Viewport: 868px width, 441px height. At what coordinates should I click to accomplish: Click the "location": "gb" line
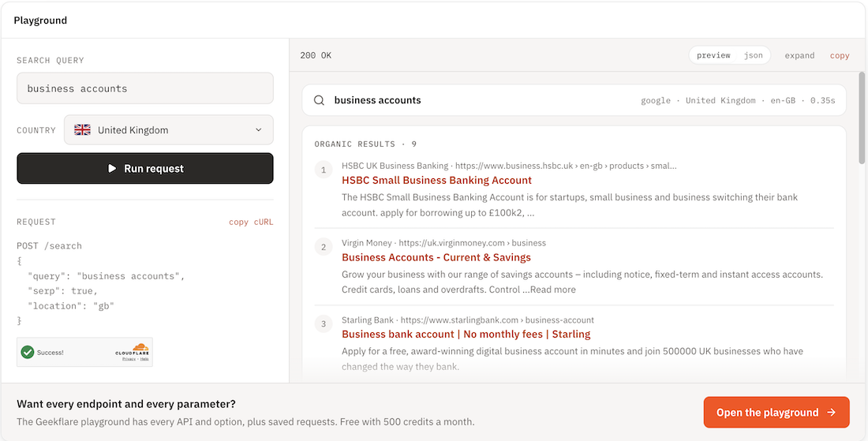(70, 305)
